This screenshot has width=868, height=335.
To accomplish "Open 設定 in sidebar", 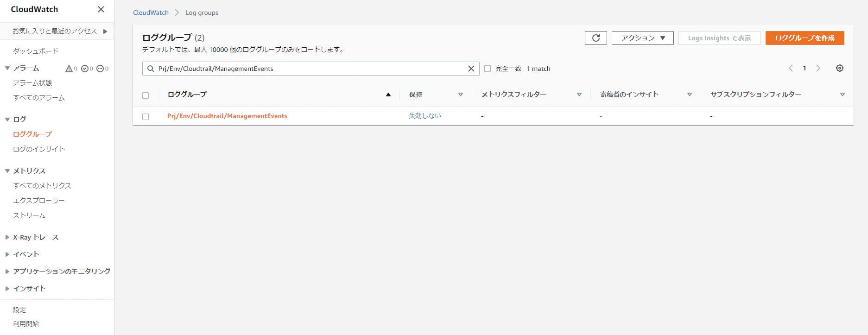I will click(19, 310).
